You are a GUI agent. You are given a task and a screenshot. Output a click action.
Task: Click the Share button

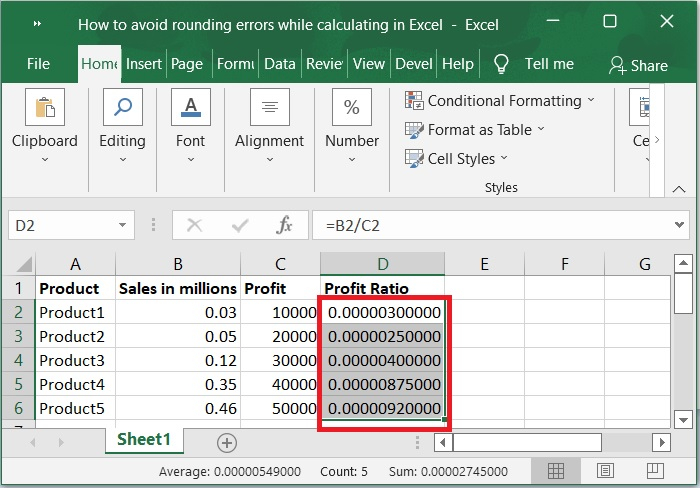(x=638, y=65)
